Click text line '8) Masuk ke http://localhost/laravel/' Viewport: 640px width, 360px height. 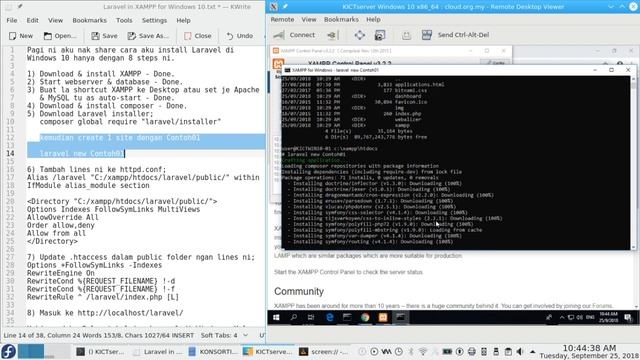[x=105, y=313]
